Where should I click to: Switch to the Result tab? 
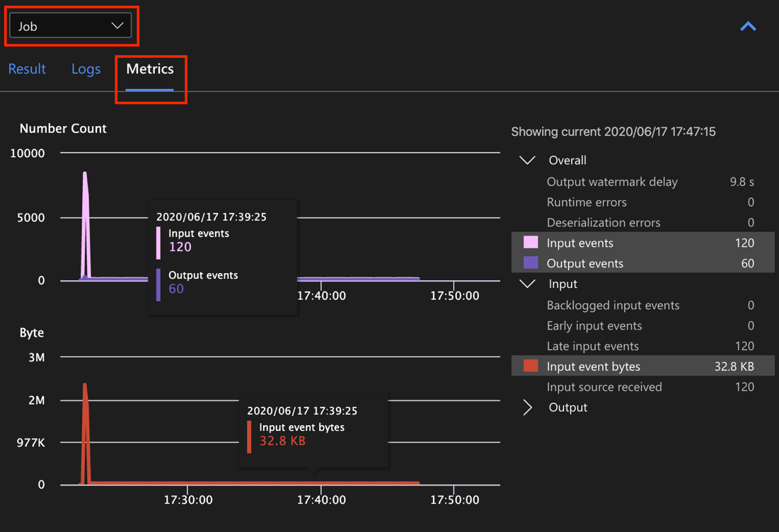point(27,69)
